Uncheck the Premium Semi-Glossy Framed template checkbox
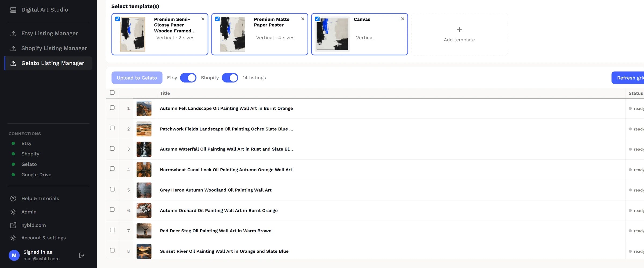The height and width of the screenshot is (268, 644). point(118,19)
